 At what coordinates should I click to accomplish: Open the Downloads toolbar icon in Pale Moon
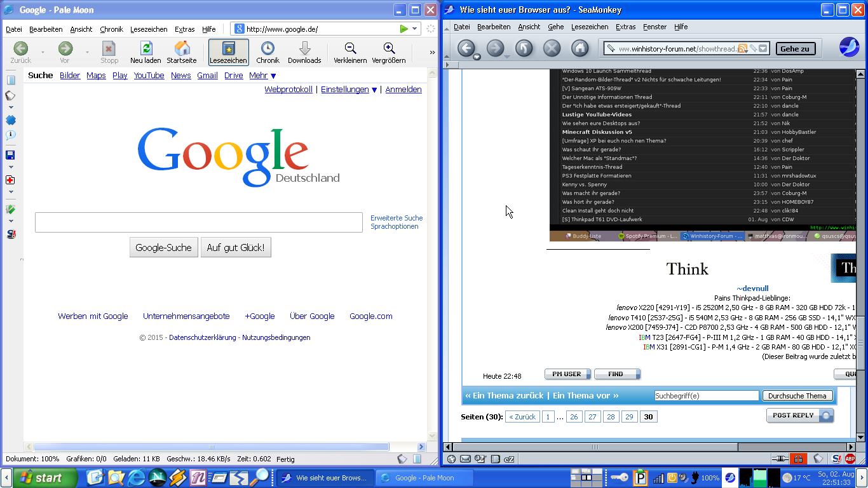[304, 49]
